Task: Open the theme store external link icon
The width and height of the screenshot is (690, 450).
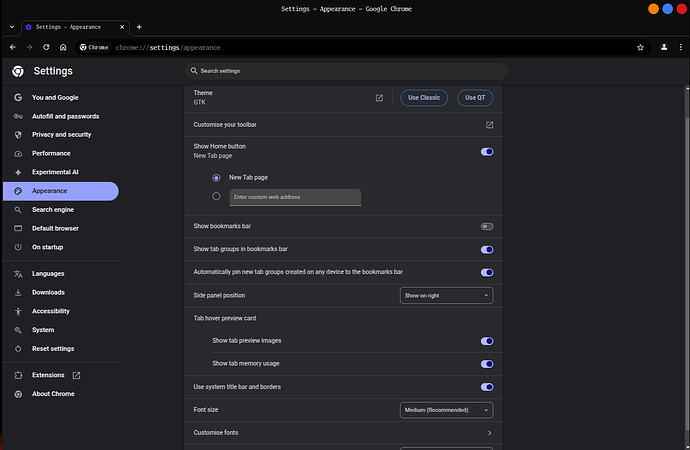Action: 379,98
